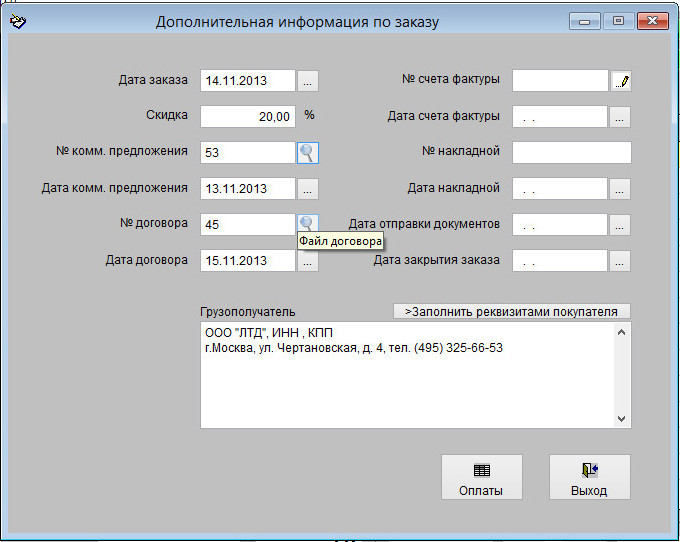Screen dimensions: 680x542
Task: Open date picker for Дата накладной
Action: (620, 189)
